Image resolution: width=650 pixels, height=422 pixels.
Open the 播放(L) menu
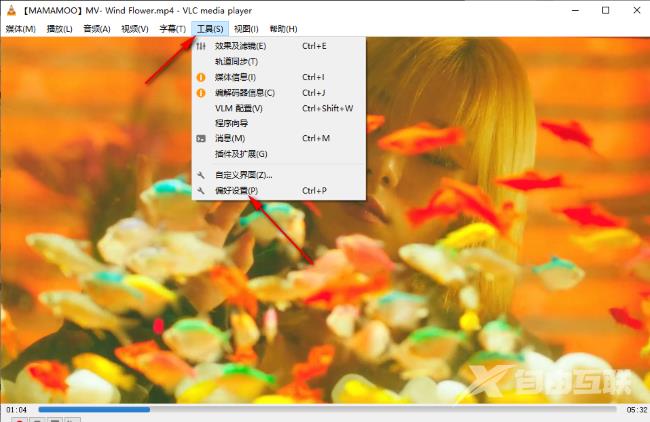click(x=59, y=29)
